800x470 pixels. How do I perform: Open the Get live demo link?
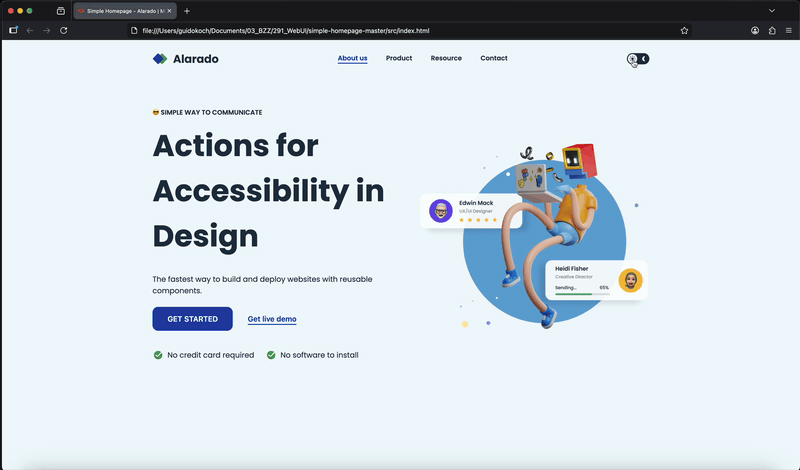click(272, 319)
